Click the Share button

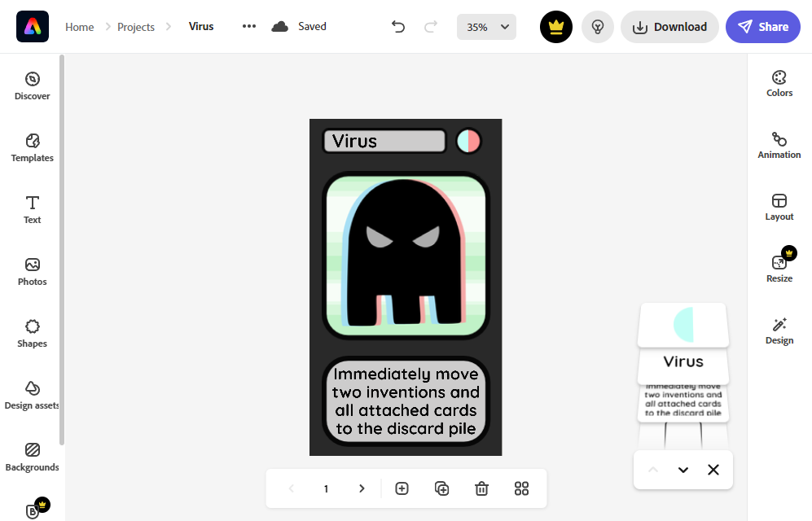(x=763, y=27)
